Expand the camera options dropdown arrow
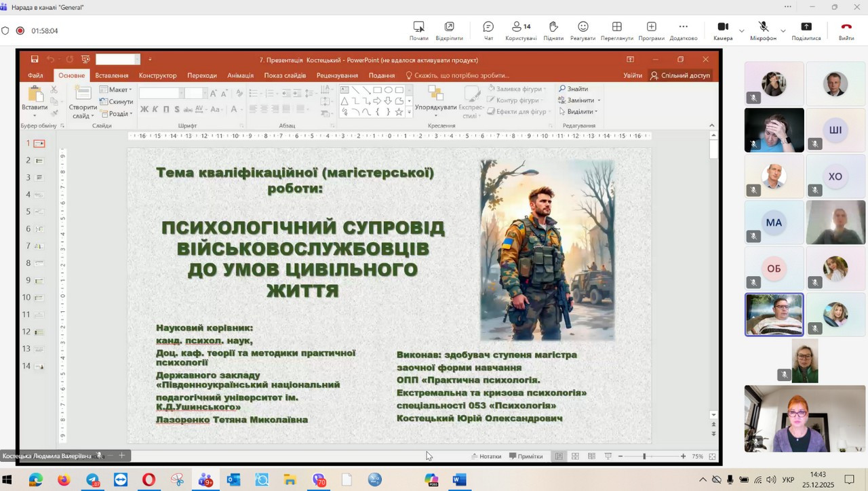The width and height of the screenshot is (868, 491). click(x=741, y=31)
